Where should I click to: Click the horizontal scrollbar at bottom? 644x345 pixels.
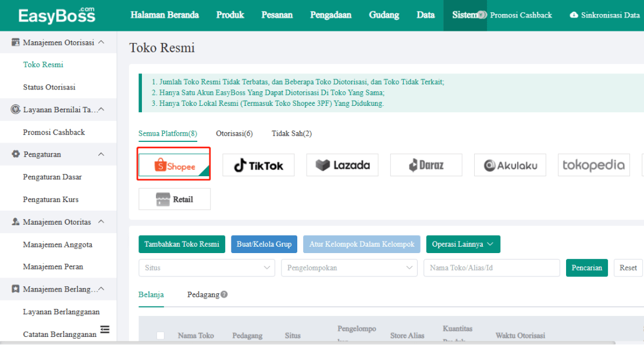click(308, 343)
